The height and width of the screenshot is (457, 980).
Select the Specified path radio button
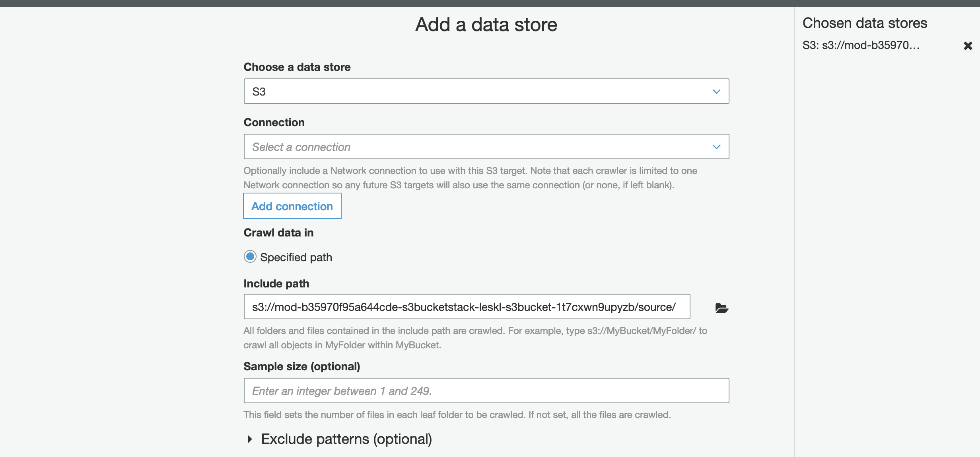click(x=250, y=257)
